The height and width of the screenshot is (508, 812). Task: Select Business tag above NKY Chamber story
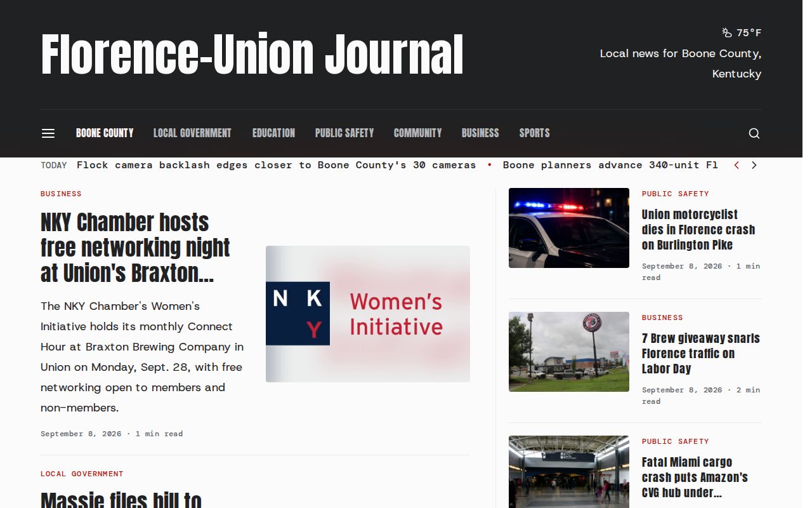tap(61, 194)
